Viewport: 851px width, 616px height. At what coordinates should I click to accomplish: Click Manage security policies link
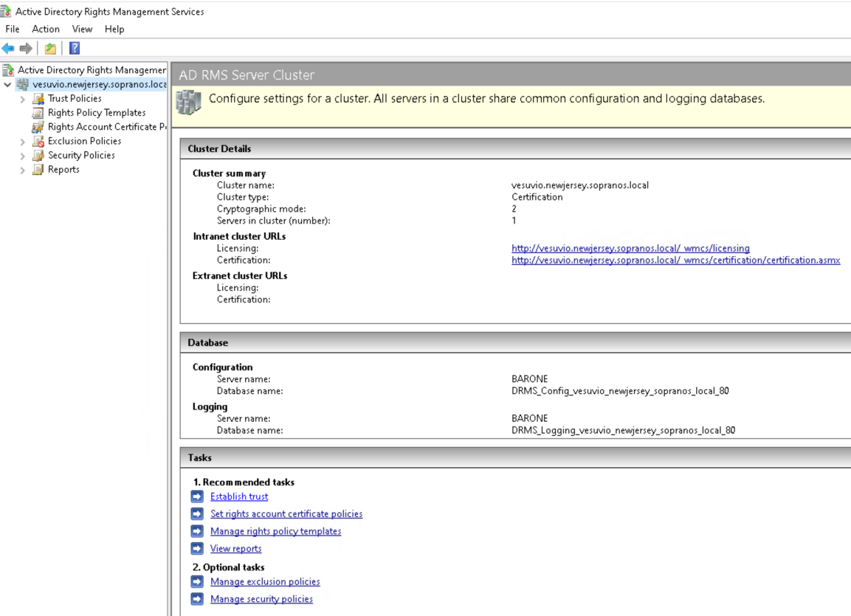(x=261, y=598)
